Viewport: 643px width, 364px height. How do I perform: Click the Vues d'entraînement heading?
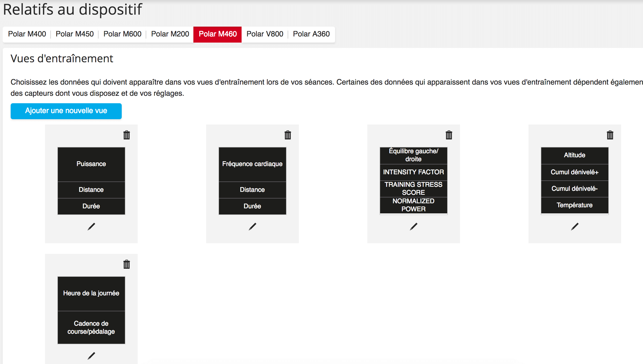pos(62,59)
